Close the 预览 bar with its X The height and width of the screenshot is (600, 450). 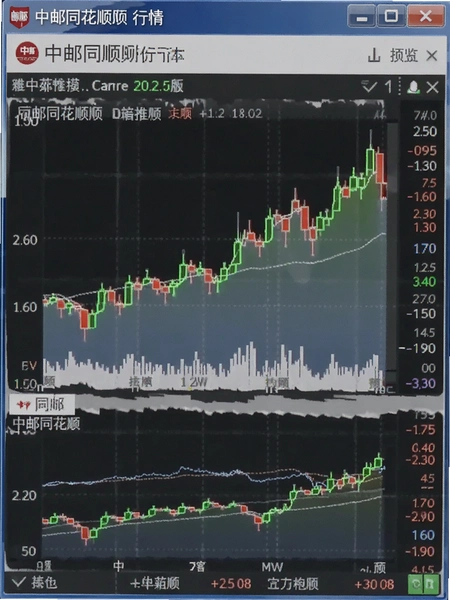tap(432, 56)
